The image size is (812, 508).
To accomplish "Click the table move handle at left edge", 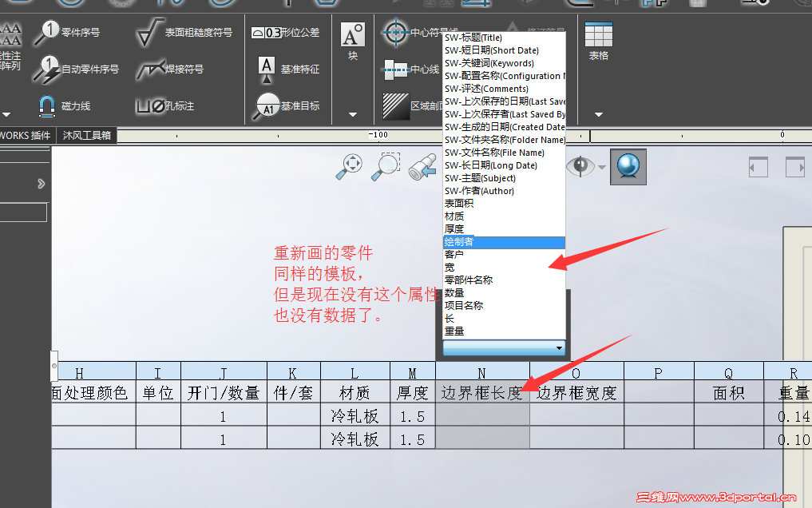I will tap(53, 366).
